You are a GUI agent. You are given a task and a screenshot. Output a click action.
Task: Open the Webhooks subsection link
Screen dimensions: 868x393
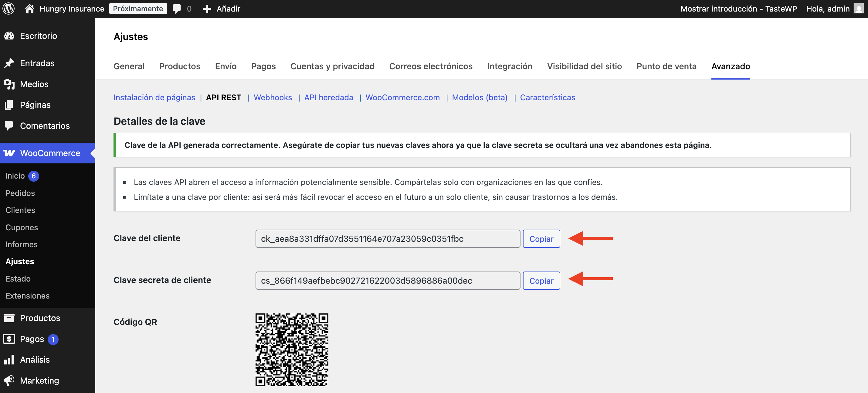[x=273, y=97]
